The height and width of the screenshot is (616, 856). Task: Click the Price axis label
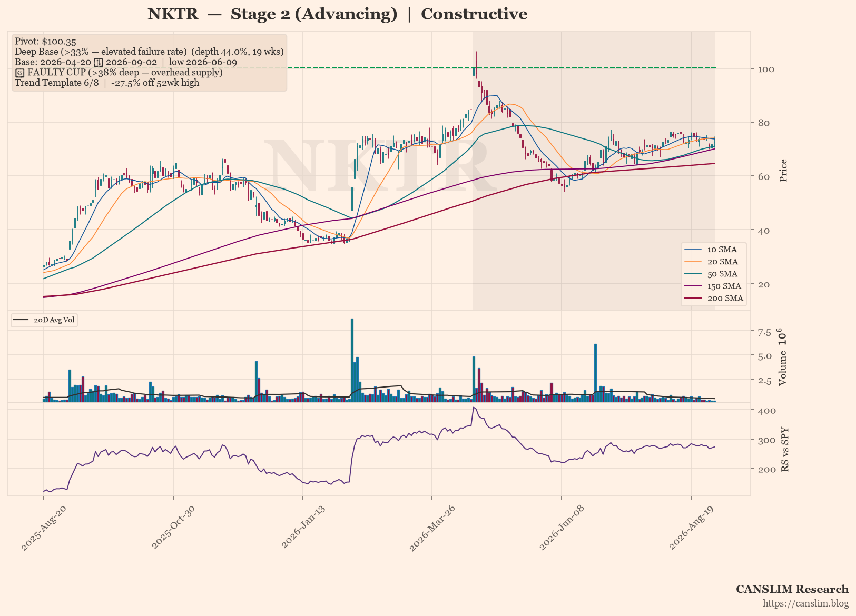pos(783,170)
